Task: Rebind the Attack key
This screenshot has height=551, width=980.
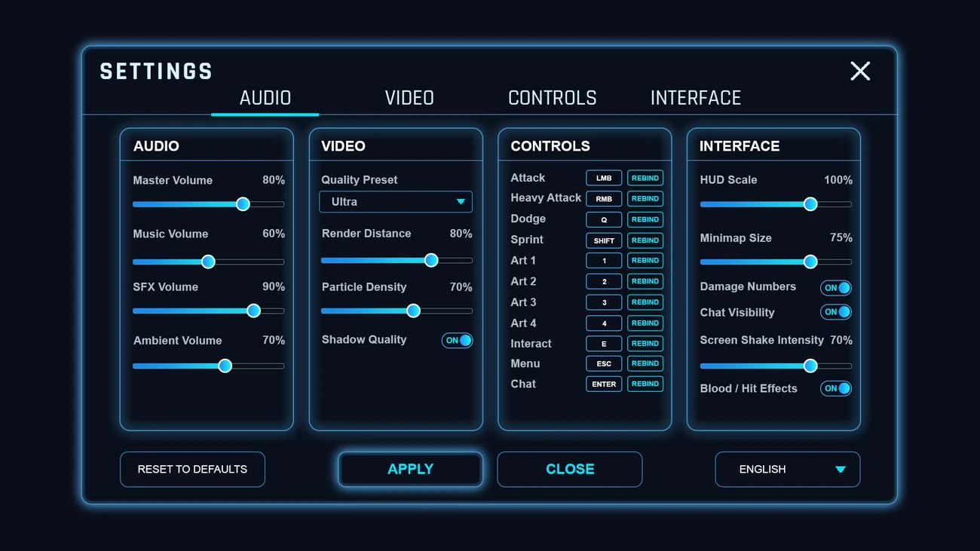Action: click(645, 178)
